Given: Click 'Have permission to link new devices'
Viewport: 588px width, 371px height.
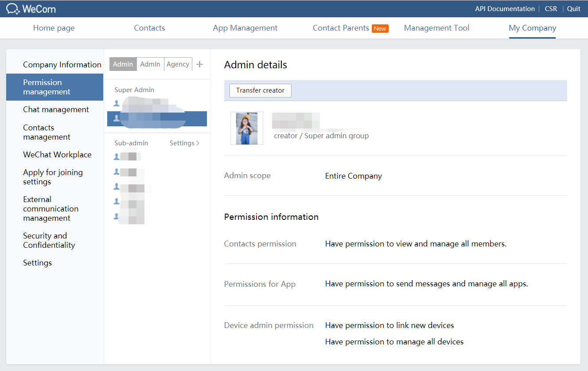Looking at the screenshot, I should tap(389, 325).
